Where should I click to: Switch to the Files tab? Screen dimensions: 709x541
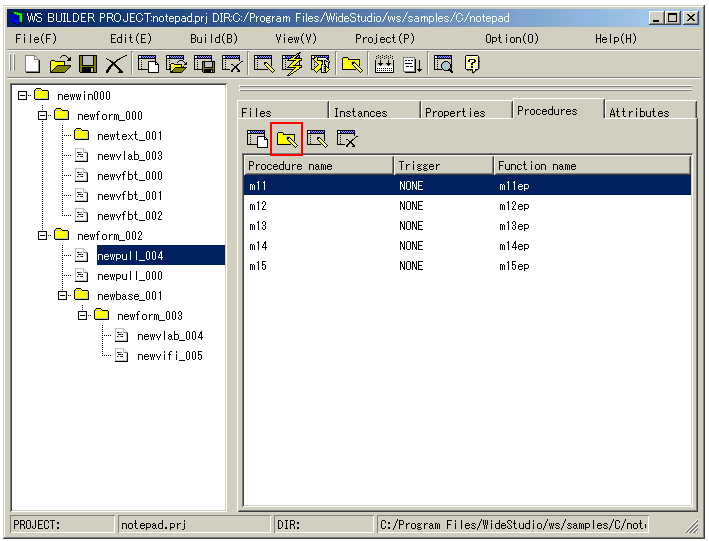pos(283,111)
